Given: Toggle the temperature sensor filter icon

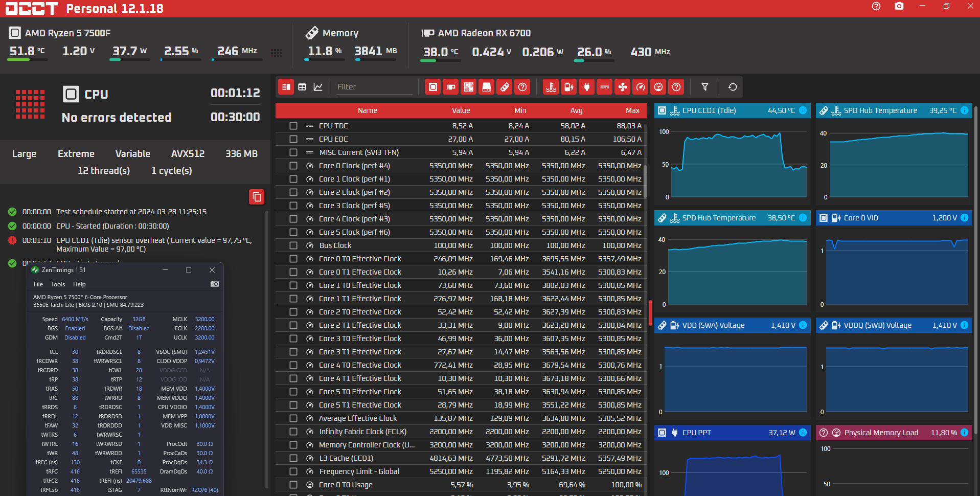Looking at the screenshot, I should point(551,87).
